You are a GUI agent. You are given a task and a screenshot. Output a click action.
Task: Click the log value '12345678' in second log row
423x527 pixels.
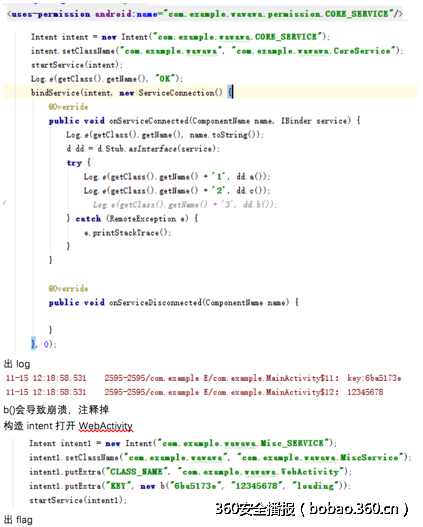point(365,392)
